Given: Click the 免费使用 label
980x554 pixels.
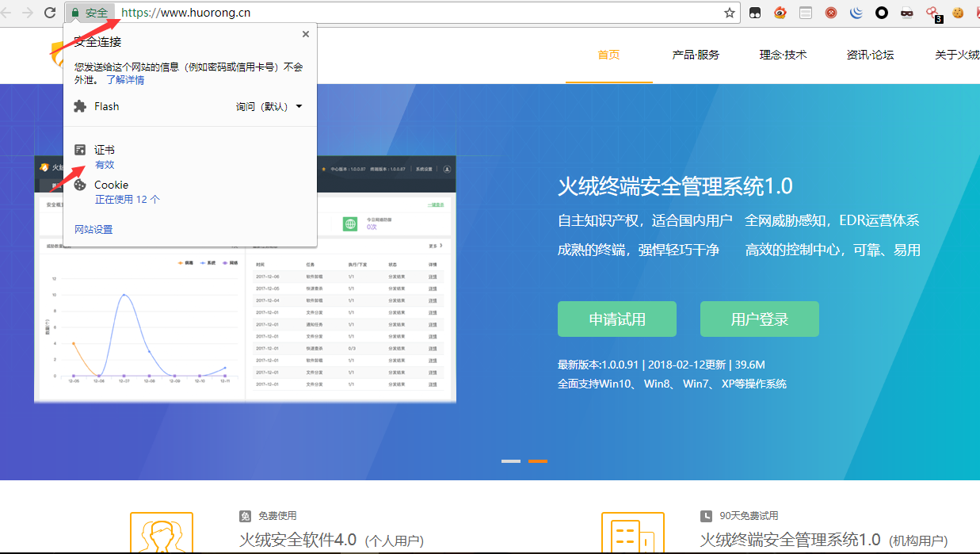Looking at the screenshot, I should [277, 516].
